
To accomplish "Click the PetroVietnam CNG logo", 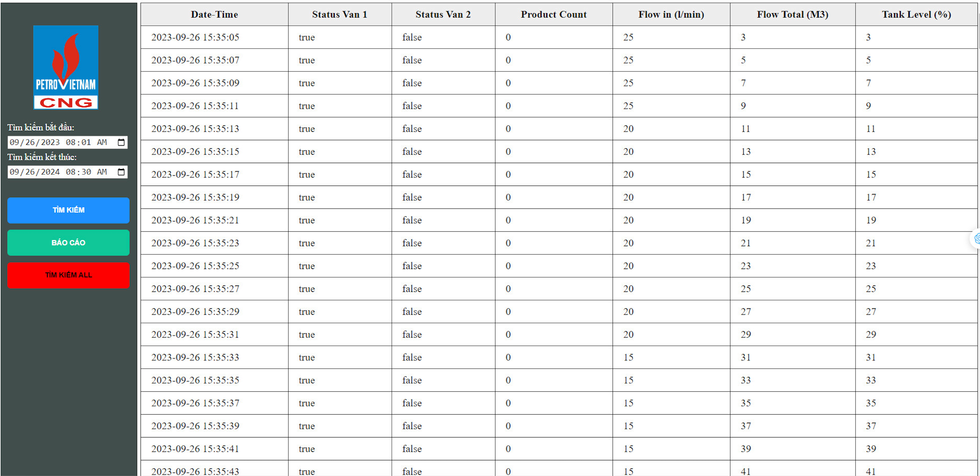I will [66, 67].
